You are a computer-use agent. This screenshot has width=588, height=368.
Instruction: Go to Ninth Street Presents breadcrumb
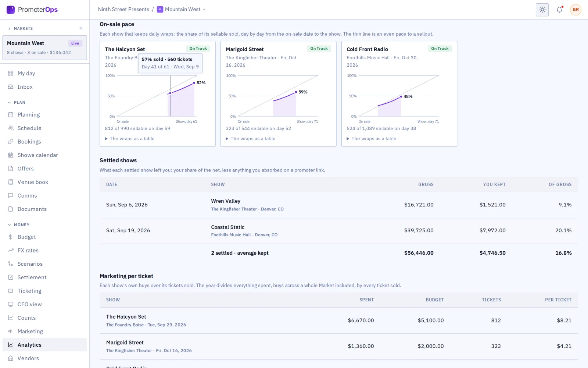[x=123, y=10]
